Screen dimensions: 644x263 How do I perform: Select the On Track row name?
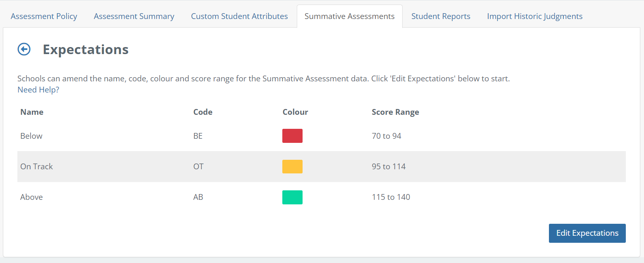click(37, 166)
